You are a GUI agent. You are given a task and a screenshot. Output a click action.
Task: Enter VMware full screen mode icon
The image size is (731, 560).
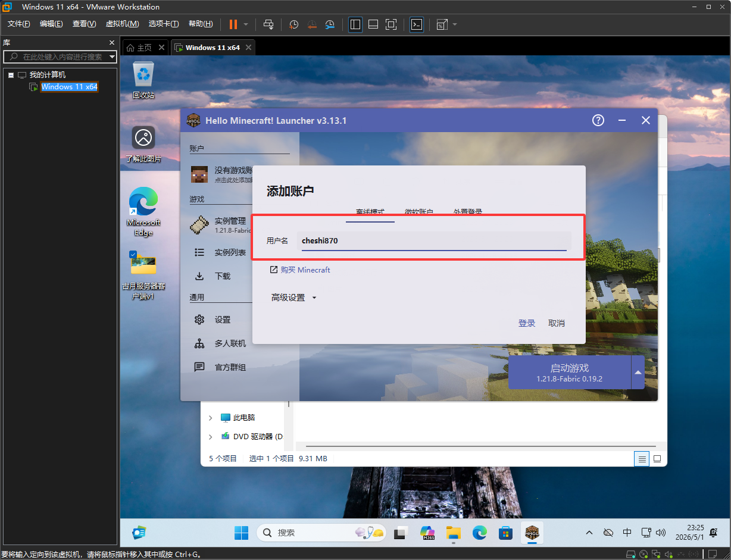click(x=391, y=24)
